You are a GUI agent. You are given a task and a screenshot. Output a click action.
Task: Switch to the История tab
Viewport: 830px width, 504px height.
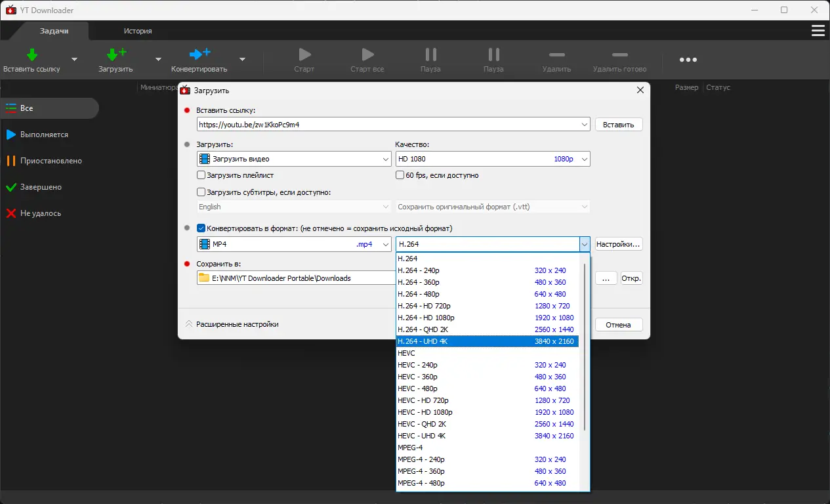[x=138, y=31]
